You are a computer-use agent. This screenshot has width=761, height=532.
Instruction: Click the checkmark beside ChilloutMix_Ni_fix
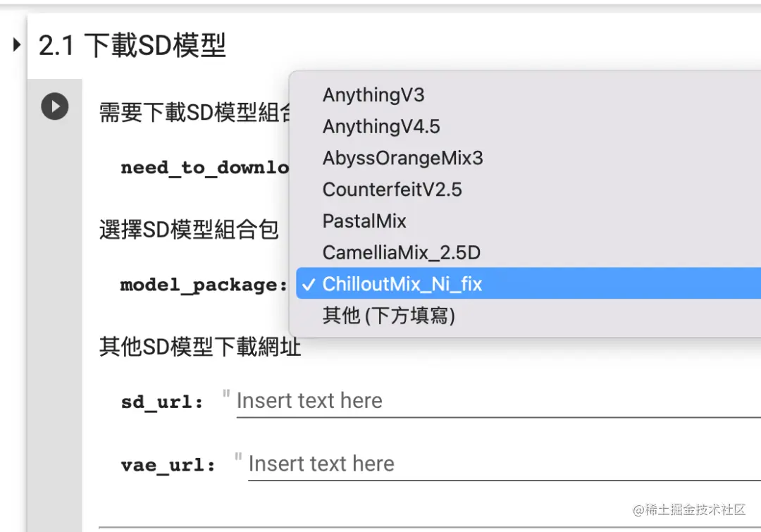(309, 284)
